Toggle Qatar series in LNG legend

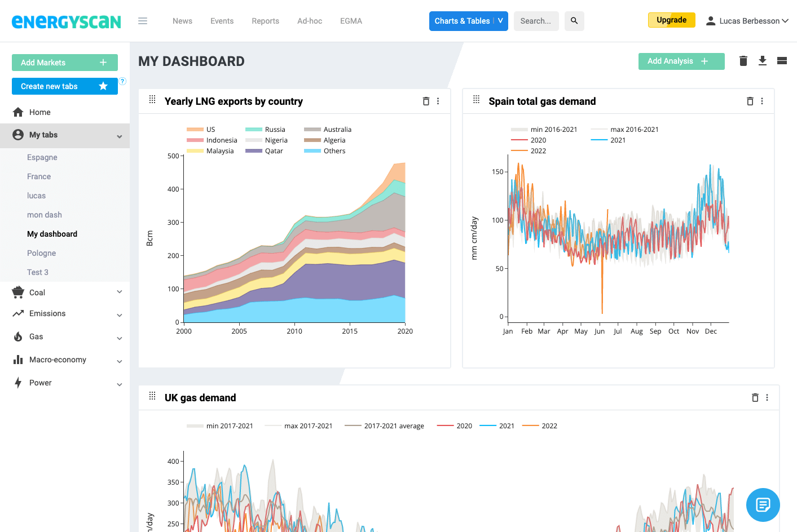264,151
